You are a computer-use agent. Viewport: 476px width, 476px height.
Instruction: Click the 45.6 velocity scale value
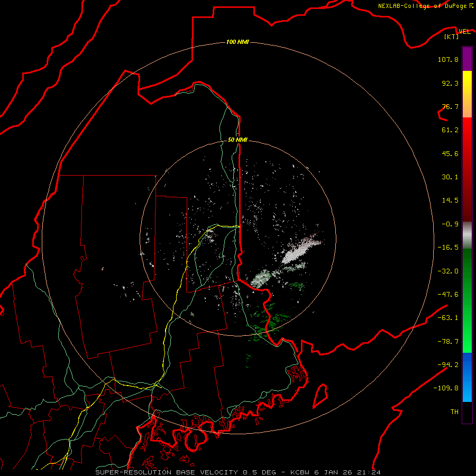(x=450, y=153)
